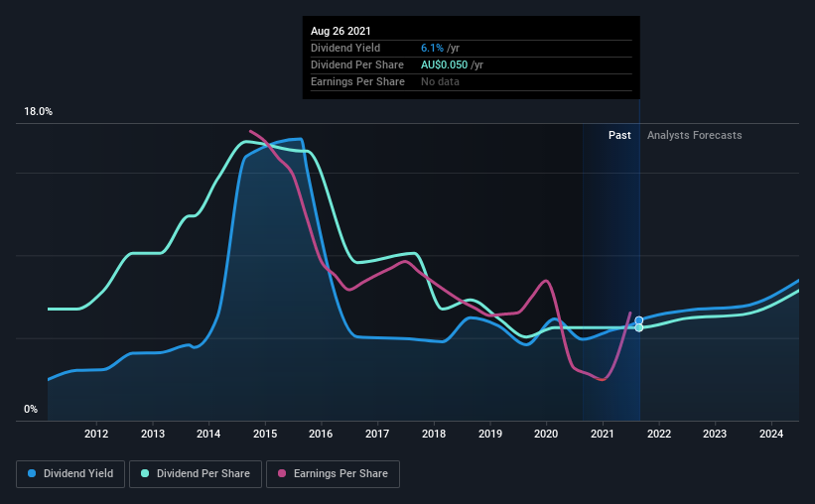Click the 18.0% y-axis label
Screen dimensions: 815x504
[x=38, y=112]
